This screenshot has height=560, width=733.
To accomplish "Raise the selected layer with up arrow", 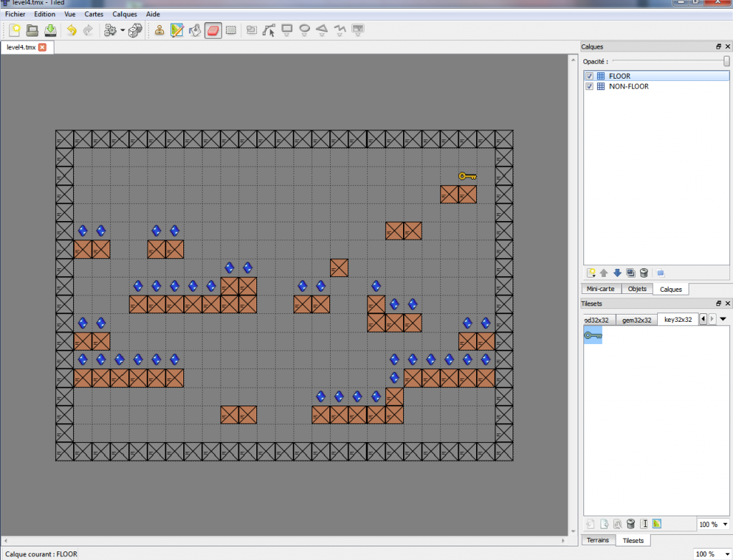I will [x=603, y=272].
